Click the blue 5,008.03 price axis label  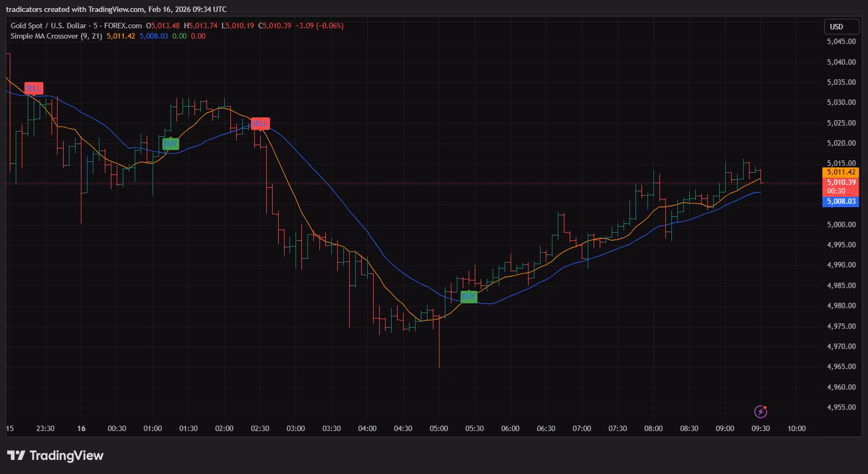pyautogui.click(x=841, y=202)
